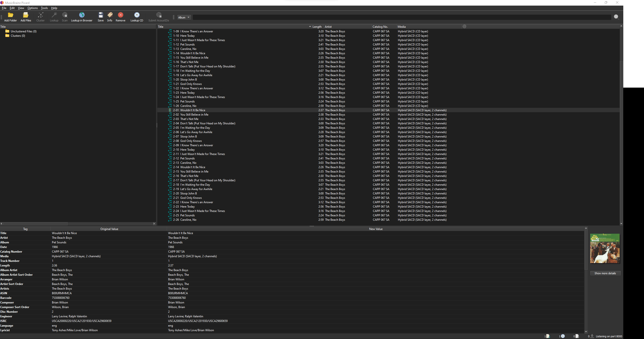Click the MusicBrainz Picard title bar logo
The height and width of the screenshot is (339, 644).
pos(2,3)
